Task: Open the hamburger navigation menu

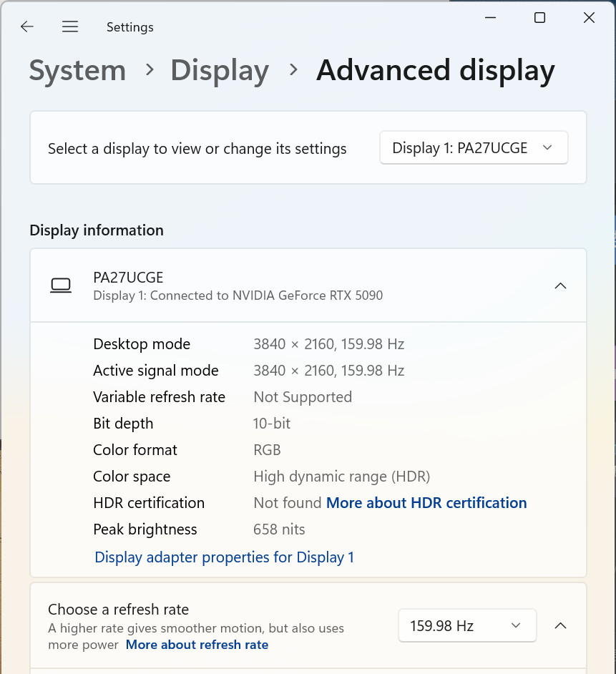Action: 70,26
